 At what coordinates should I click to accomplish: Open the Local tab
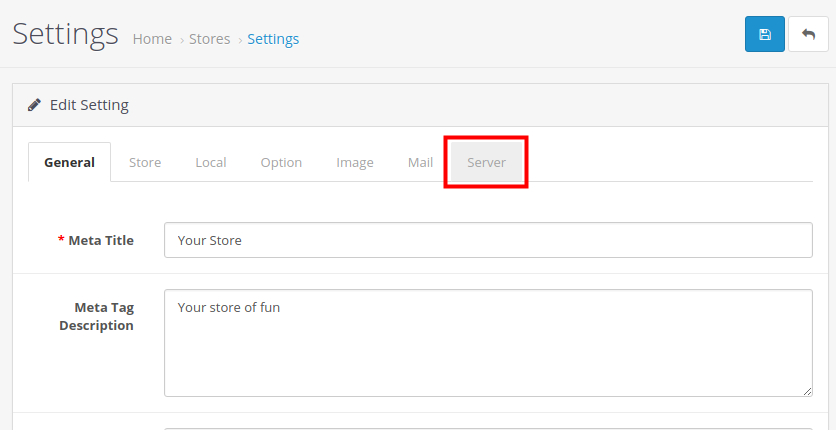(x=211, y=162)
